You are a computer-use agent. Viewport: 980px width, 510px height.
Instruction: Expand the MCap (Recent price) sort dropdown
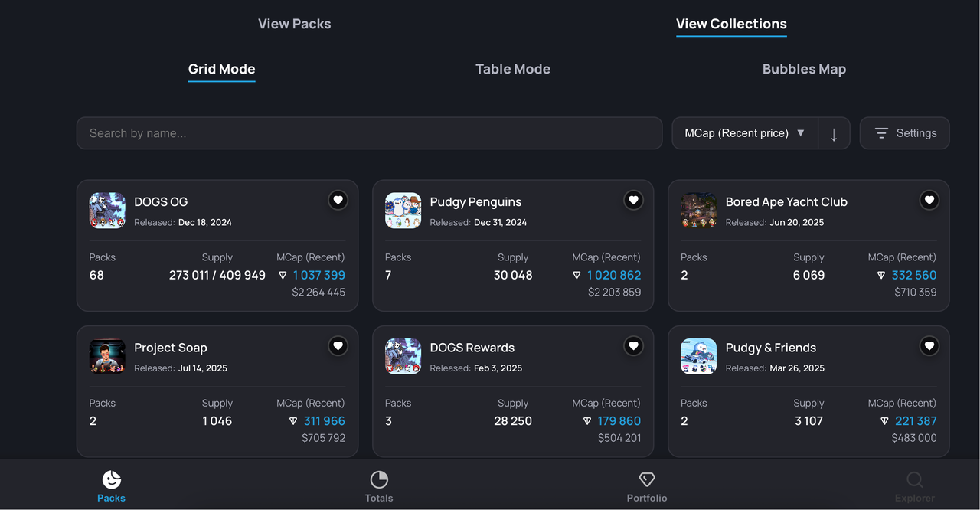click(744, 133)
